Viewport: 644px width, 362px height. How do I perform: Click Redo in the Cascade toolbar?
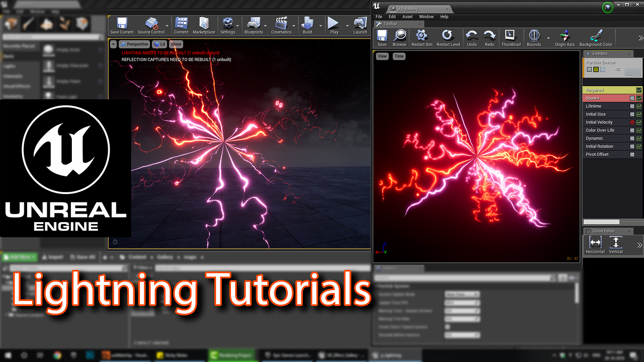[490, 38]
